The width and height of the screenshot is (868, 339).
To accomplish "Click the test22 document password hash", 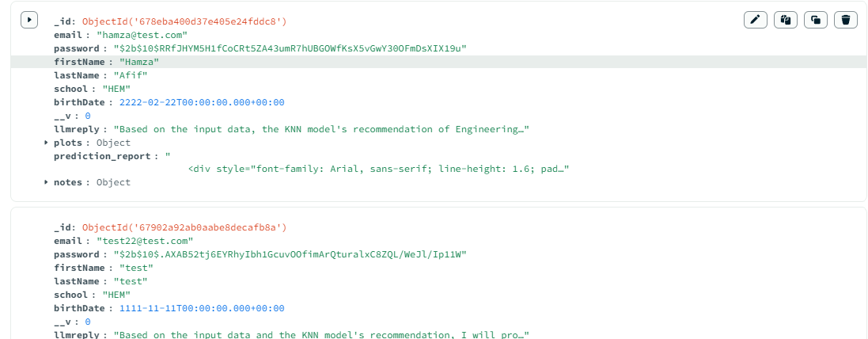I will (290, 254).
